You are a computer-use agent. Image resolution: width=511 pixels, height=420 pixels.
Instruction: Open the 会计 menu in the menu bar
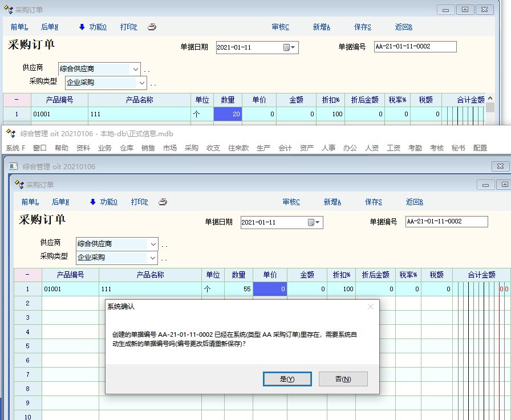[x=285, y=148]
